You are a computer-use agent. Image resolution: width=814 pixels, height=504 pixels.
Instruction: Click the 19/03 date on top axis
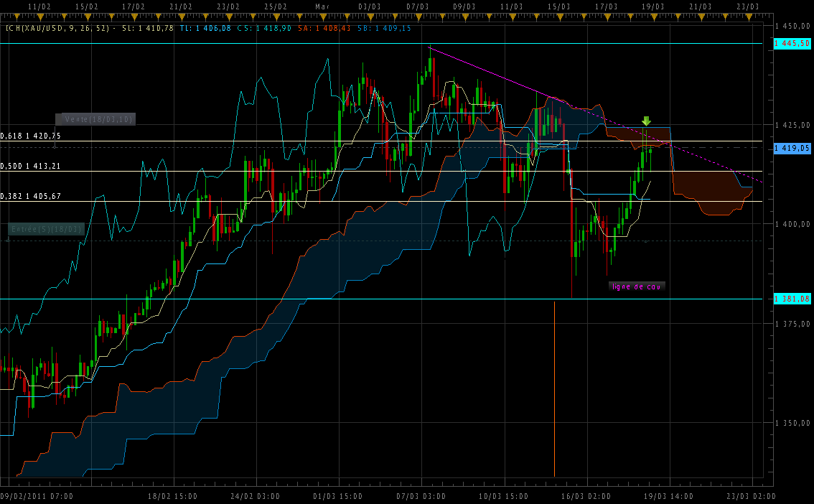pos(652,6)
